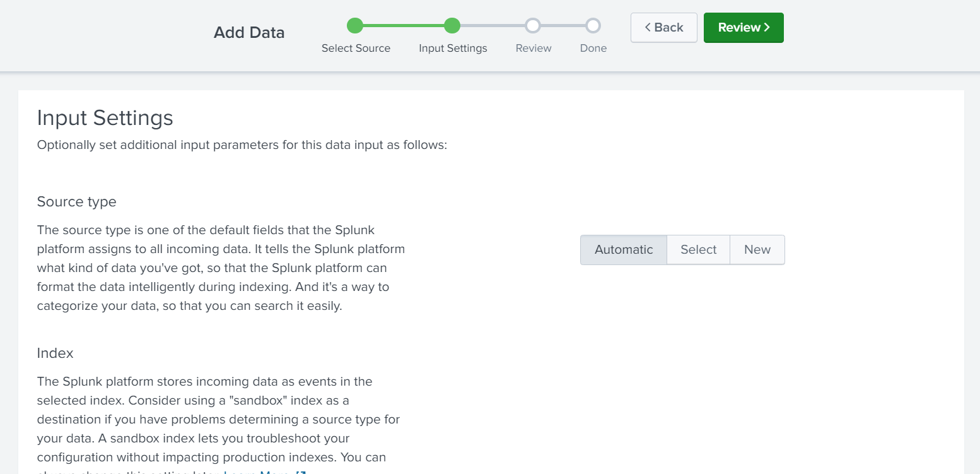Click green progress line between first two steps

404,25
